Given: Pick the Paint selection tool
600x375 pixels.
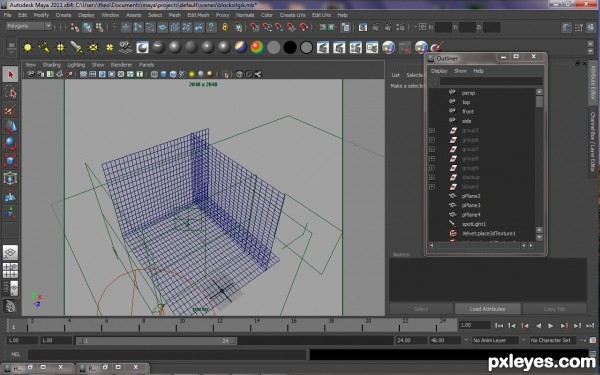Looking at the screenshot, I should [x=10, y=110].
